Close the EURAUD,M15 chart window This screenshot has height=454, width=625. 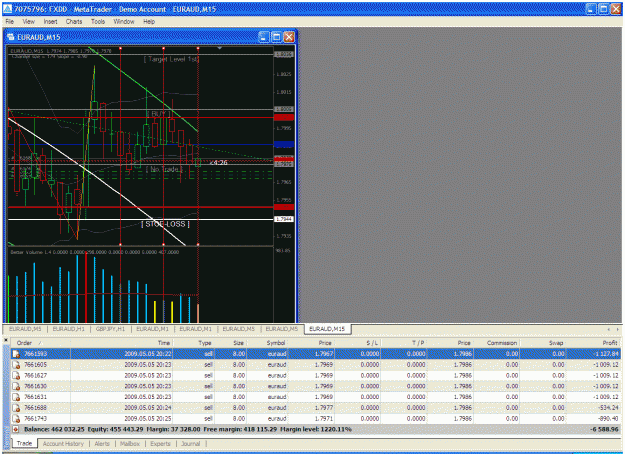click(x=289, y=37)
